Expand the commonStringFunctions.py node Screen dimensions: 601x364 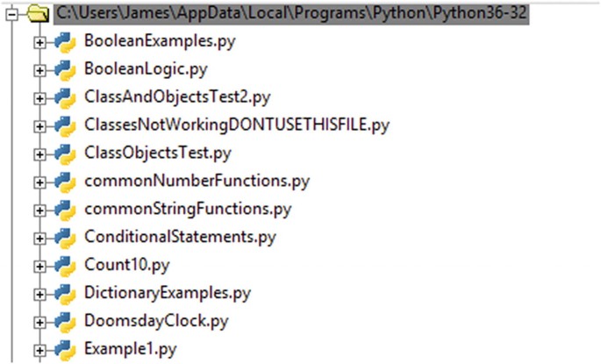[39, 211]
